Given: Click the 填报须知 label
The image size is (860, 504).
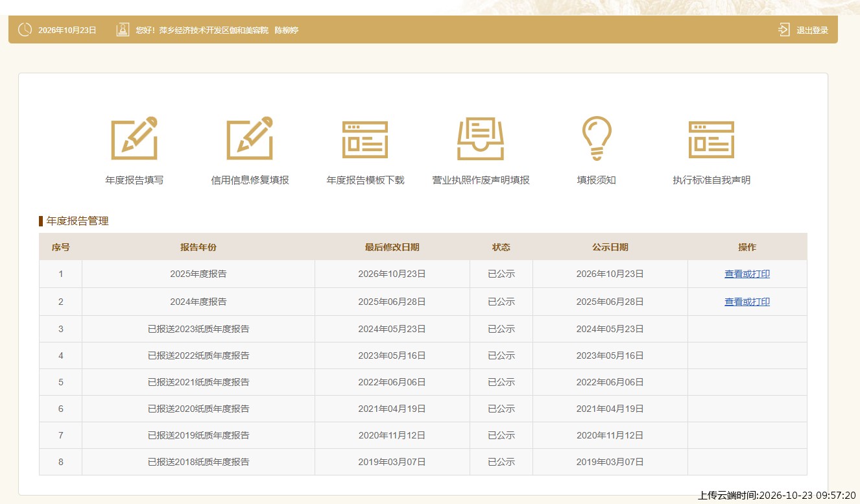Looking at the screenshot, I should 596,180.
